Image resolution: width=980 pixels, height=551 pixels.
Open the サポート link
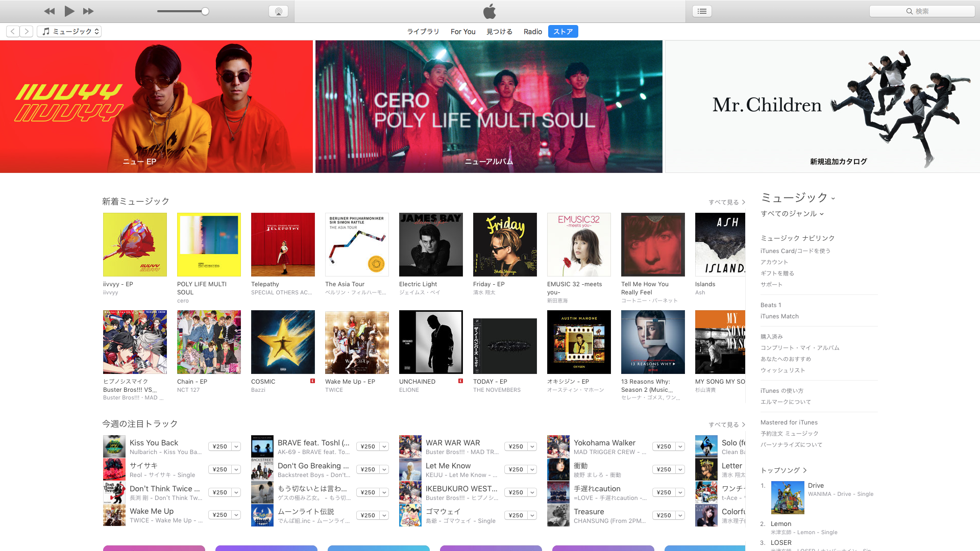[771, 285]
